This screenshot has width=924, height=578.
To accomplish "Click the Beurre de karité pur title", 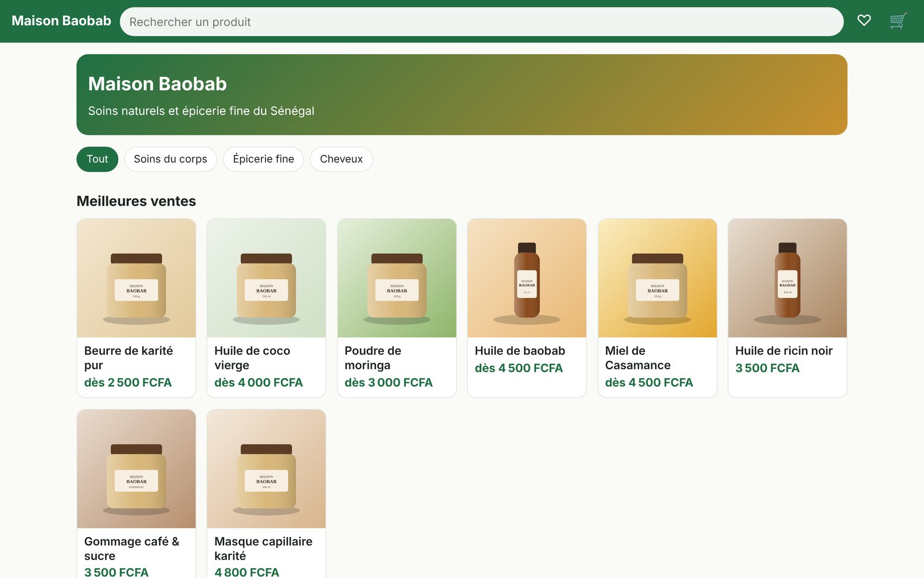I will tap(128, 358).
